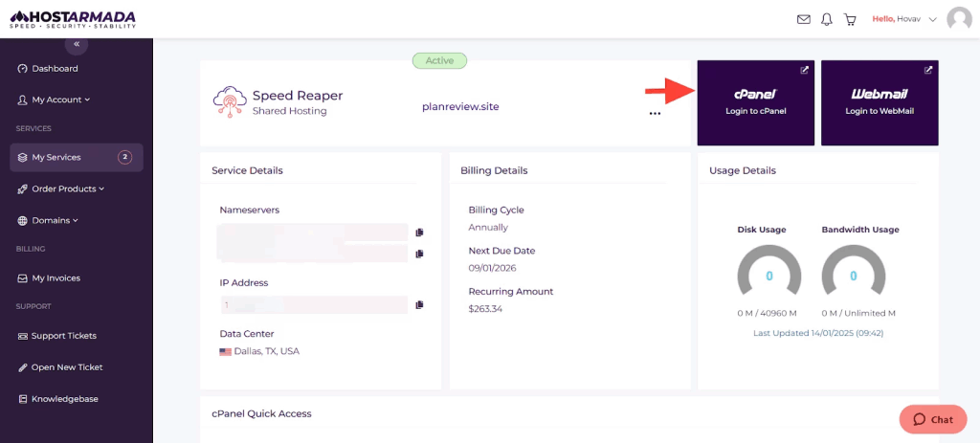
Task: Open the three-dots service options menu
Action: click(x=655, y=113)
